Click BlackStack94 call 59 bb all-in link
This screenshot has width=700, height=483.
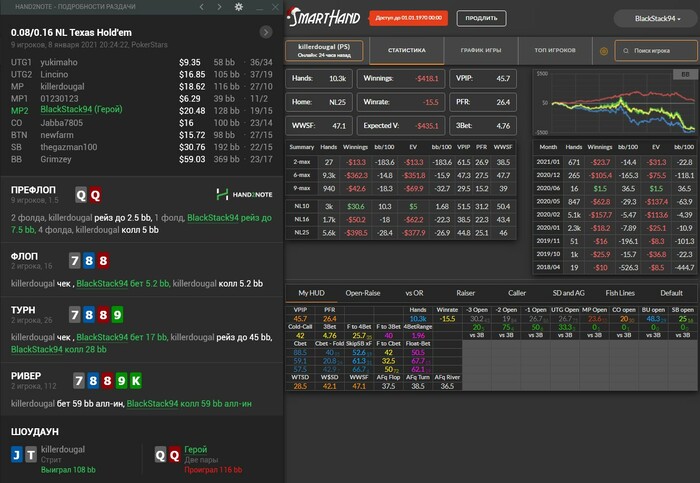[189, 404]
